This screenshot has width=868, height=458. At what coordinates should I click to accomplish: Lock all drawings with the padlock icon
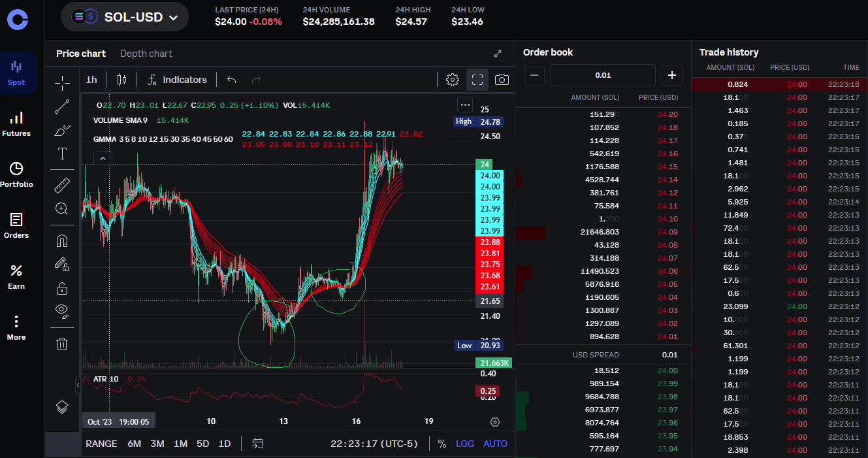click(62, 287)
